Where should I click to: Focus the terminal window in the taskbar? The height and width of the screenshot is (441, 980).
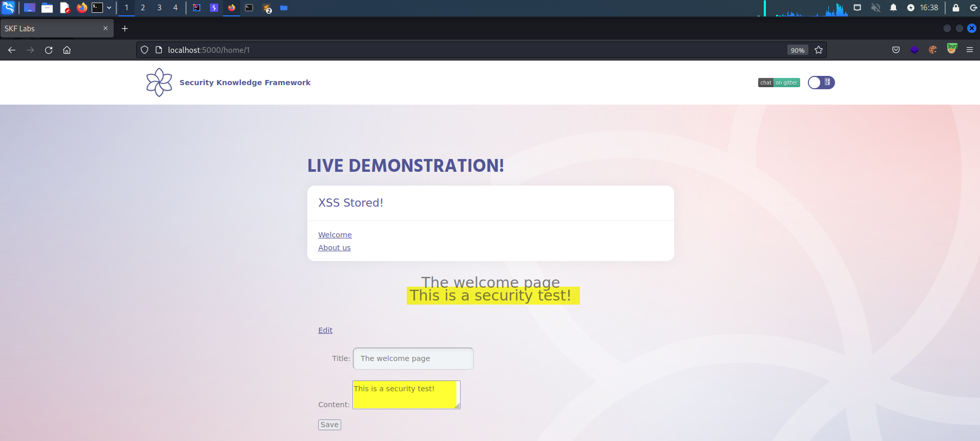249,8
